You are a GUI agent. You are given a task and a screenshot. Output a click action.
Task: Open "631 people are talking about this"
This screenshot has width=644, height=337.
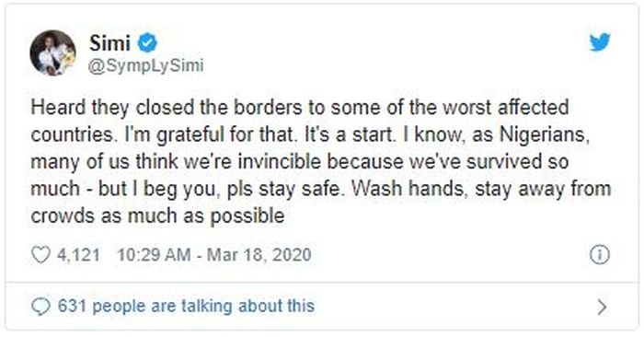coord(186,306)
